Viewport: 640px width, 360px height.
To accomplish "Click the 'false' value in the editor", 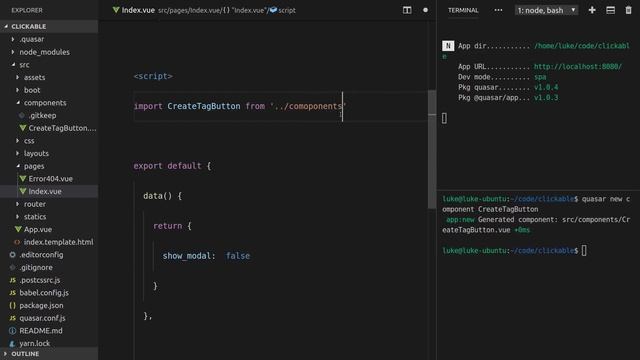I will tap(238, 256).
